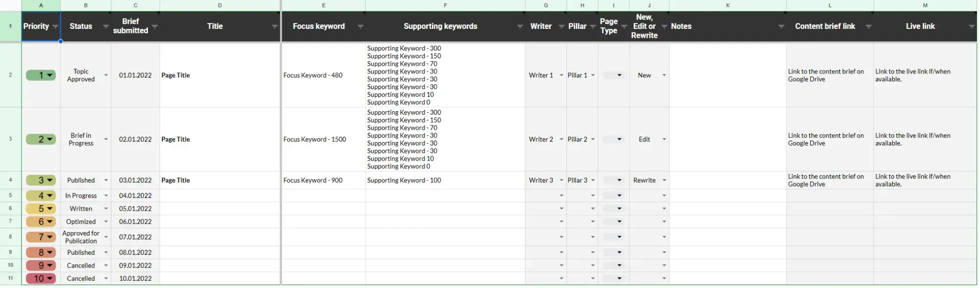Select column A header

(x=41, y=5)
